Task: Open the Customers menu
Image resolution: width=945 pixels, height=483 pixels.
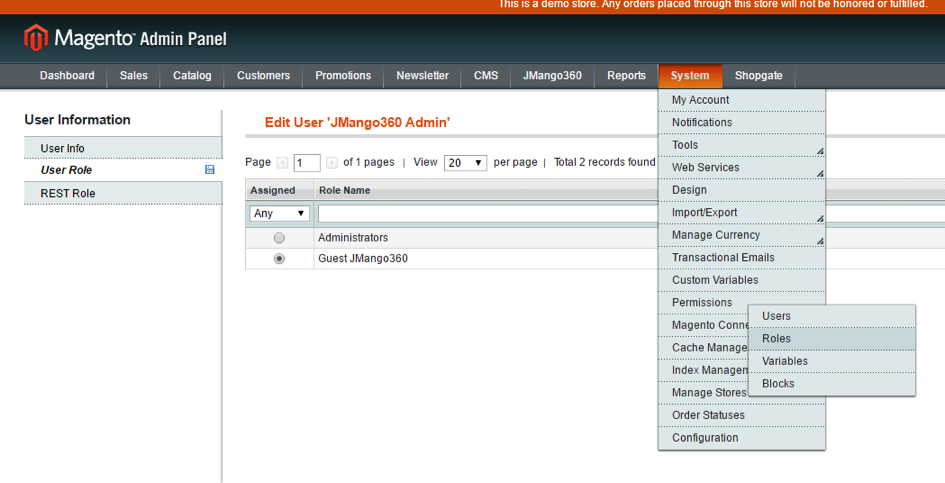Action: point(263,75)
